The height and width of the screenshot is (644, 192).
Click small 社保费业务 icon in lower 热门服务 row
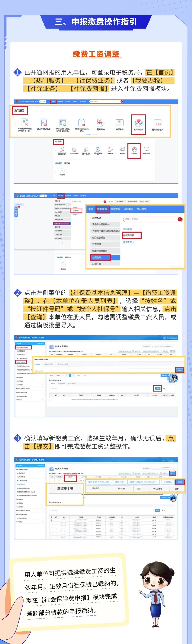pyautogui.click(x=134, y=150)
